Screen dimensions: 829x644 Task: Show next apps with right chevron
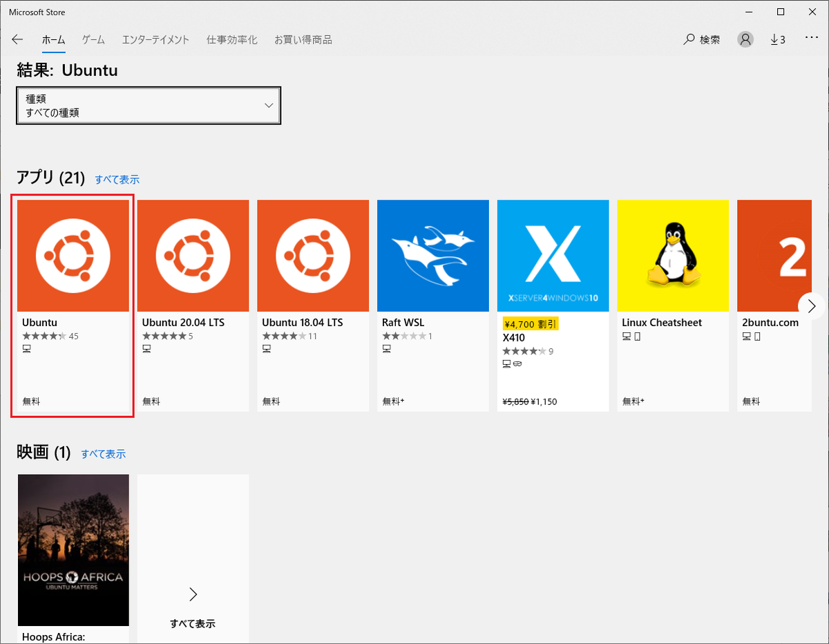point(812,305)
